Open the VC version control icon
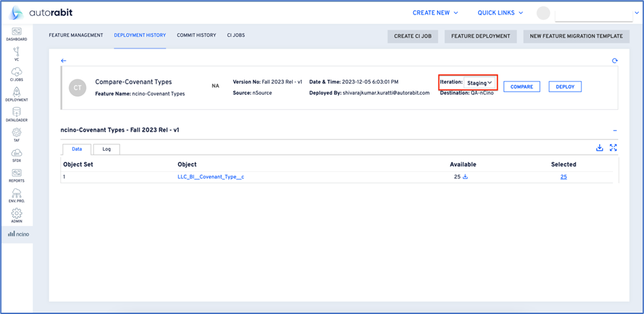This screenshot has width=644, height=314. click(16, 55)
